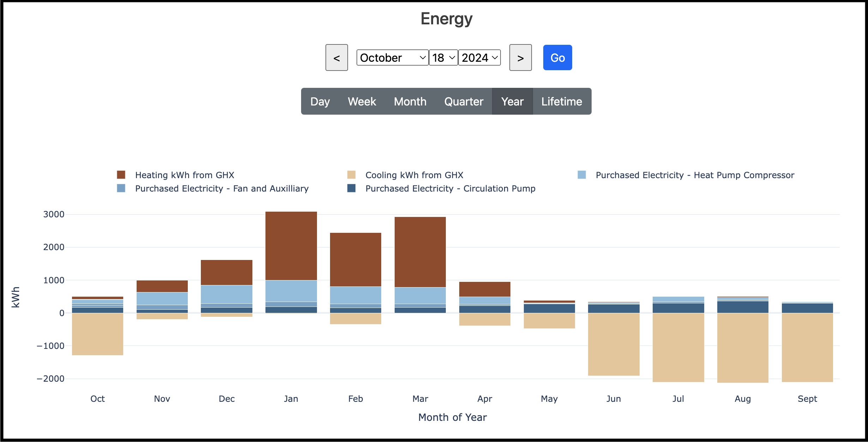Toggle Cooling kWh from GHX legend swatch
This screenshot has height=442, width=868.
pos(351,175)
